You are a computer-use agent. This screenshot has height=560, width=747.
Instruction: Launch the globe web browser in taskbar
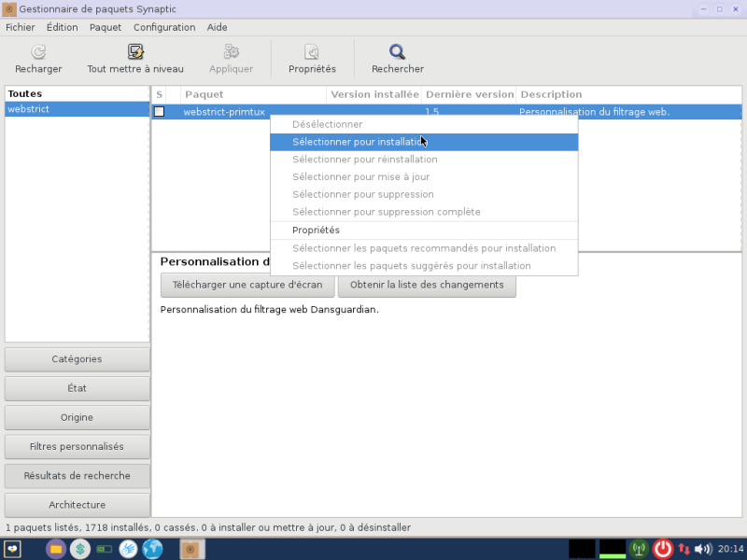[152, 549]
